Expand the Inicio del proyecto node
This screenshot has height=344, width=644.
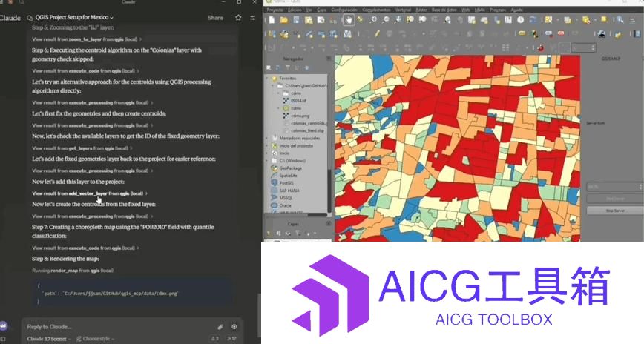point(267,146)
